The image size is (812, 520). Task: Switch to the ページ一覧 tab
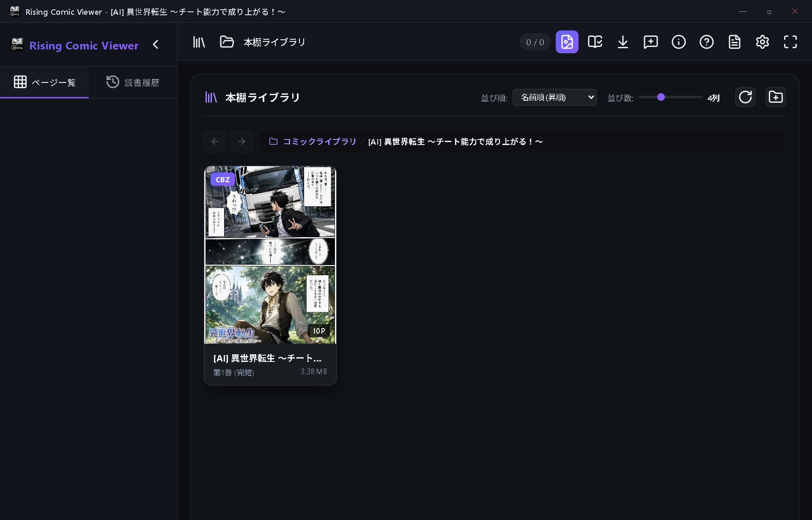click(44, 82)
